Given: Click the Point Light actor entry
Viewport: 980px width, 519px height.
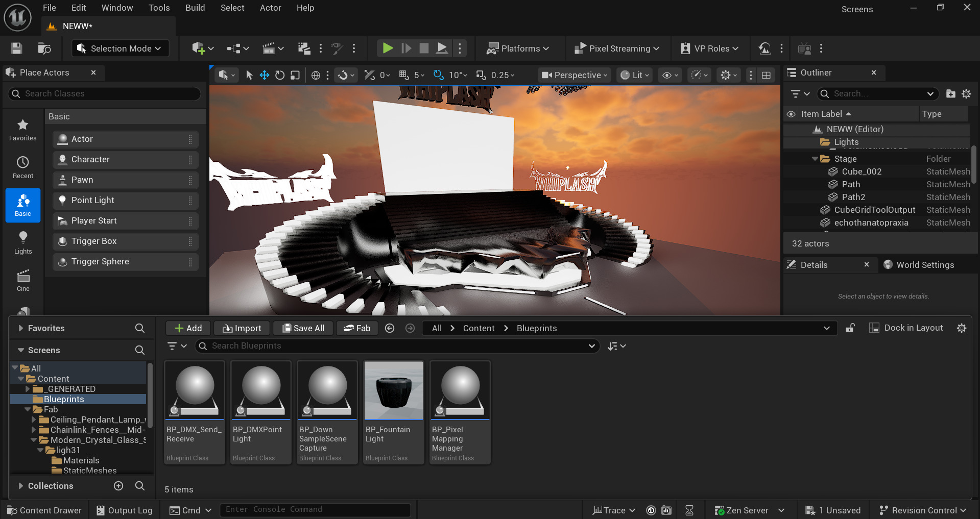Looking at the screenshot, I should (x=125, y=200).
